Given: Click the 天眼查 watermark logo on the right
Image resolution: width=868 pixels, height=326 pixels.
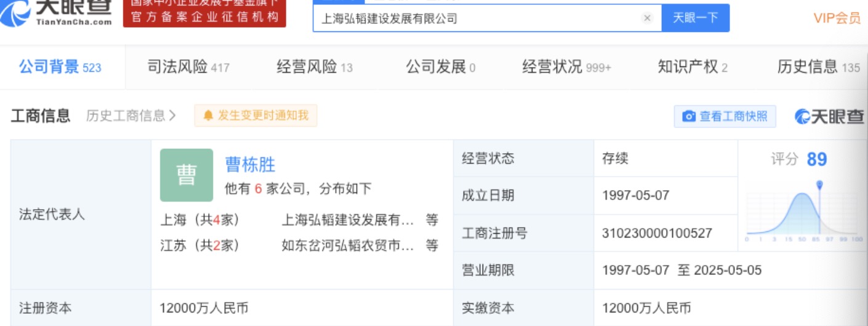Looking at the screenshot, I should [829, 116].
